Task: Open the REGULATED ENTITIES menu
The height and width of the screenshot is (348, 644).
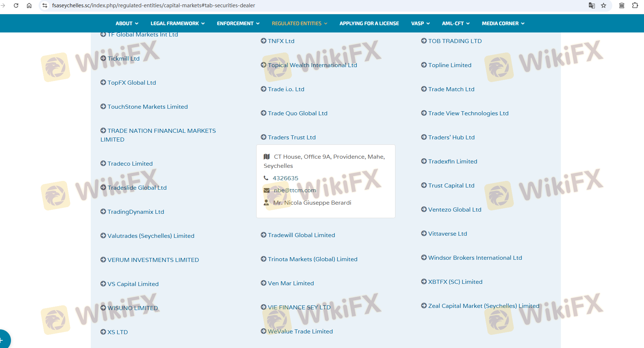Action: point(299,23)
